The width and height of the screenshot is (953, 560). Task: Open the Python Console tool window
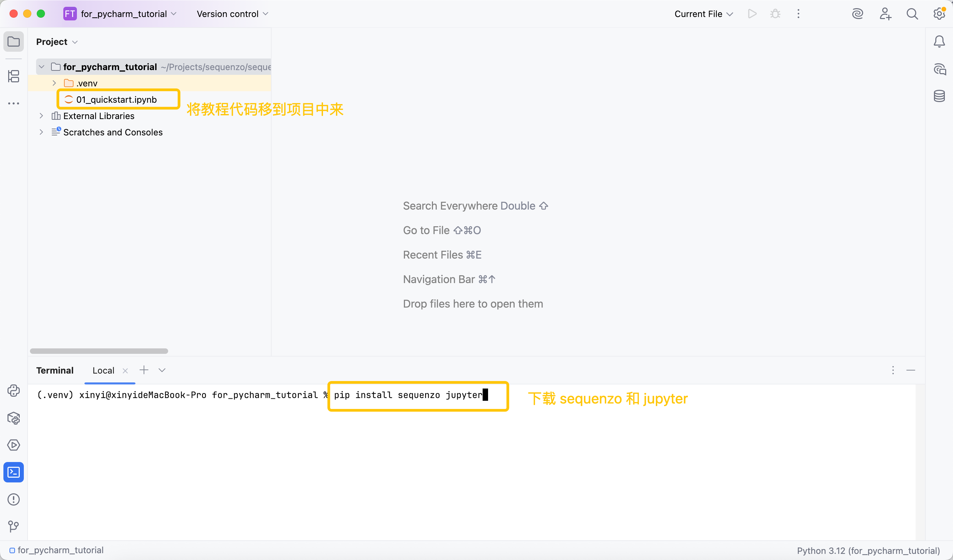[14, 391]
